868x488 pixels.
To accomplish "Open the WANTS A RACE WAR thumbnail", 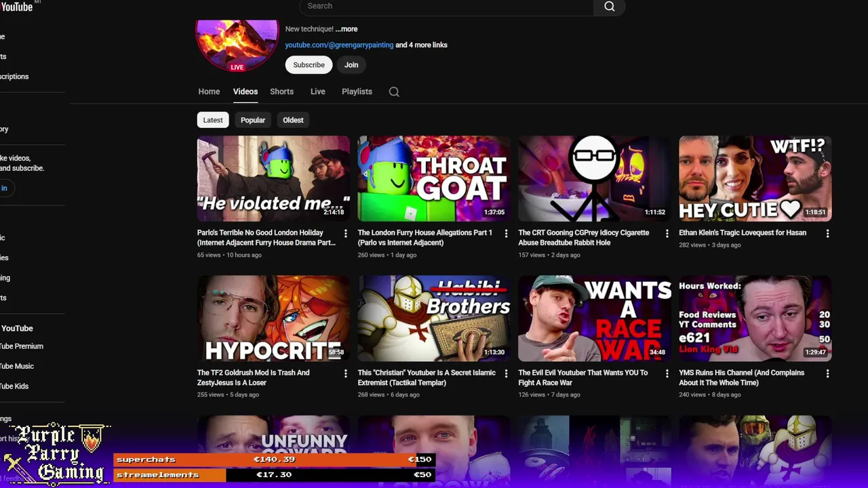I will pyautogui.click(x=595, y=319).
